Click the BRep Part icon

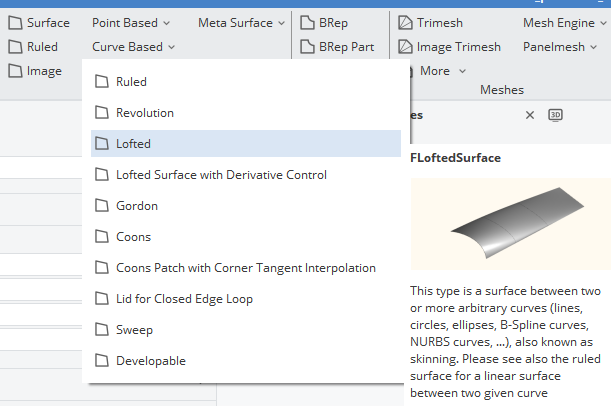(307, 47)
